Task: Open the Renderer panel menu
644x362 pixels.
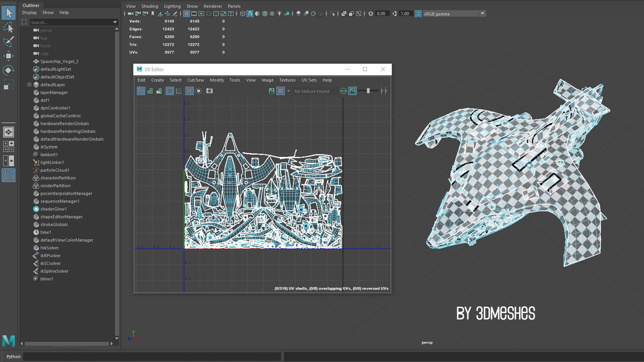Action: click(212, 6)
